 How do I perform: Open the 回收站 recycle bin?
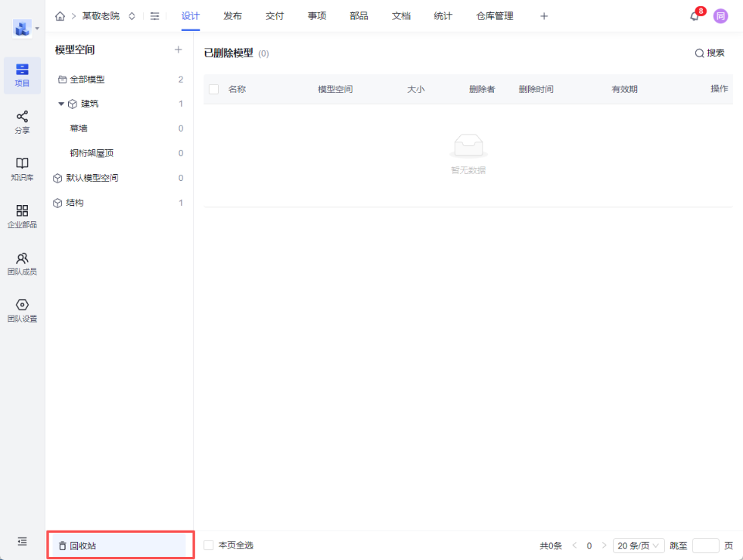(x=83, y=545)
